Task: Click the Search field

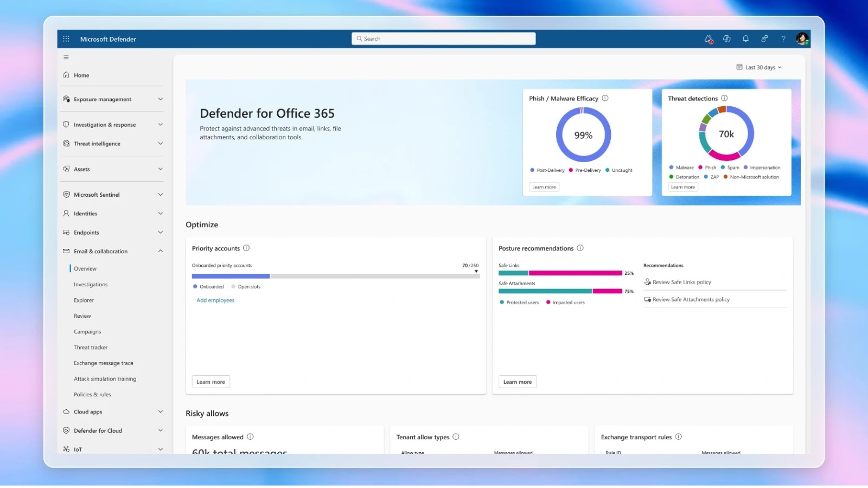Action: pyautogui.click(x=444, y=39)
